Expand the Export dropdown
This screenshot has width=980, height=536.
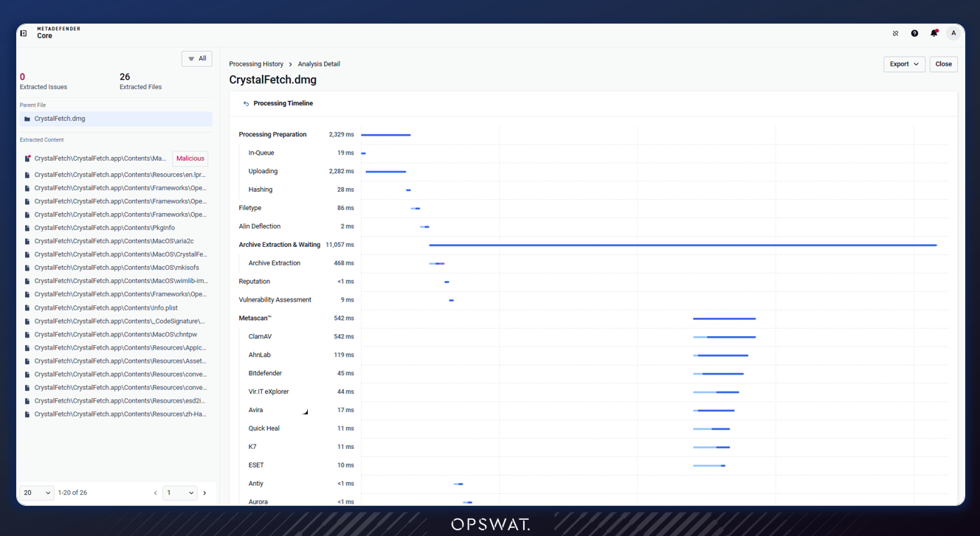tap(904, 64)
